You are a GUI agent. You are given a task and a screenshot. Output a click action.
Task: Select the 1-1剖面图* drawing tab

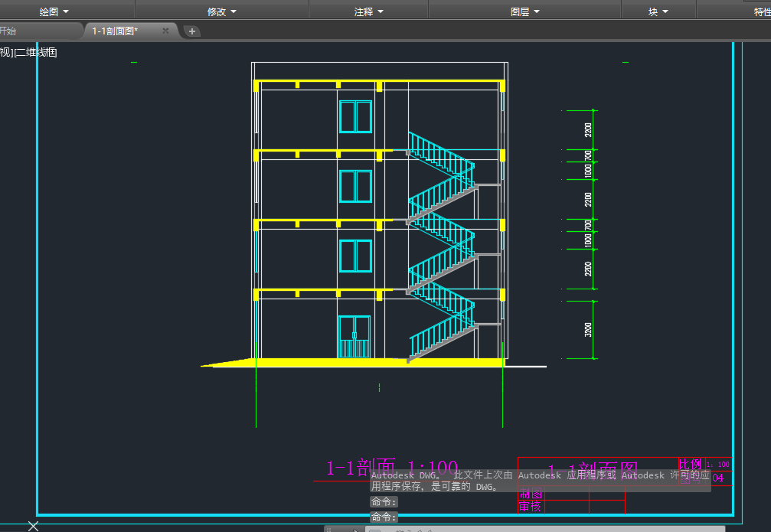[115, 31]
